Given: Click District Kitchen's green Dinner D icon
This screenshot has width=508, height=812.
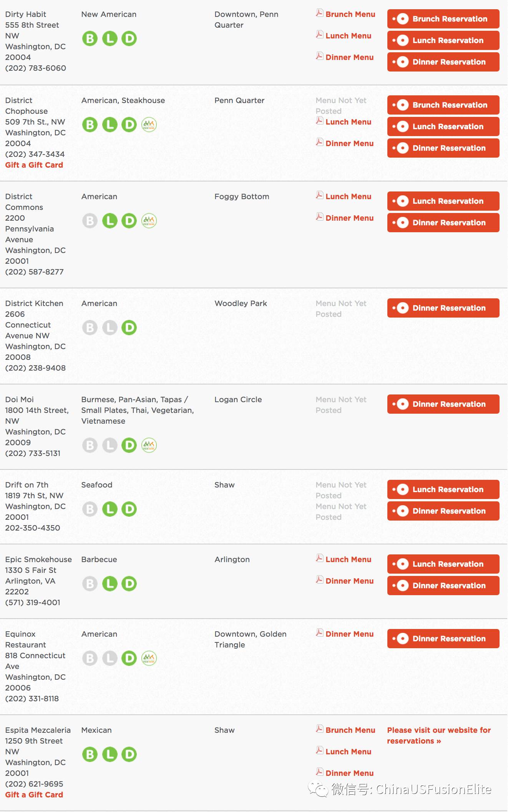Looking at the screenshot, I should click(129, 328).
